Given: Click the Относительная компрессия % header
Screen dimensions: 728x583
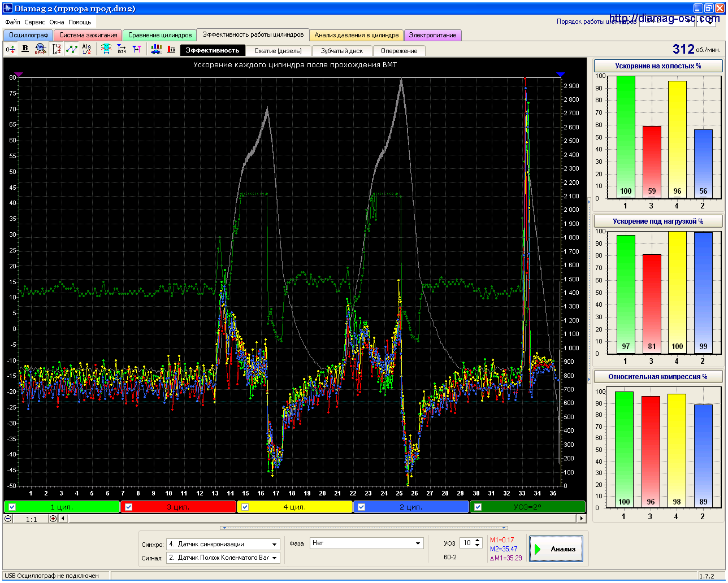Looking at the screenshot, I should click(658, 377).
